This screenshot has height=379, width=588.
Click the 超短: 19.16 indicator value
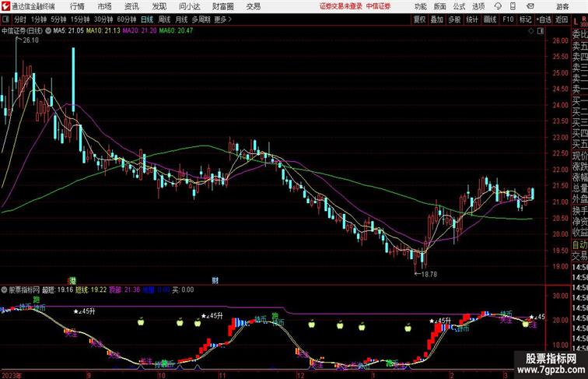click(x=58, y=290)
